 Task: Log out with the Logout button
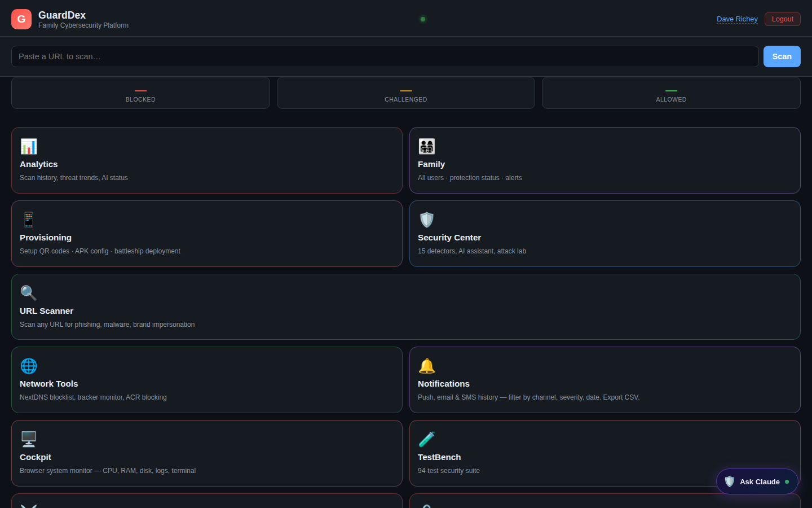[783, 19]
